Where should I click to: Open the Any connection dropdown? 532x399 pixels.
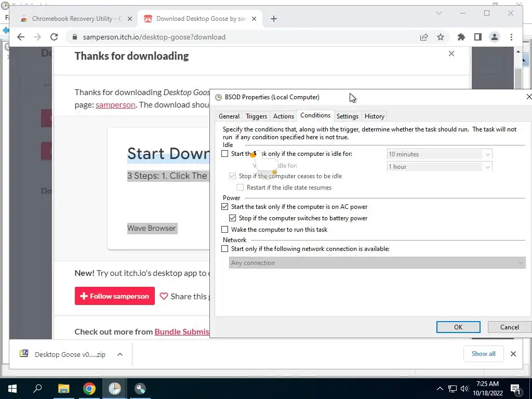(x=377, y=262)
